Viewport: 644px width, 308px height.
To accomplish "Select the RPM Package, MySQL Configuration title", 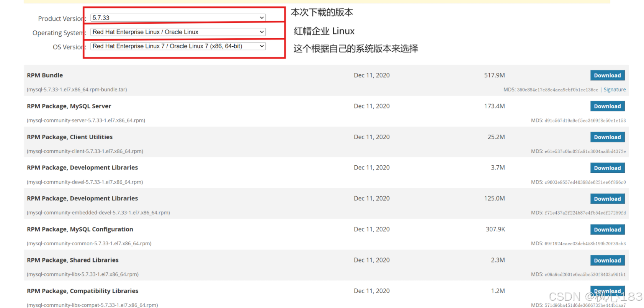I will coord(80,229).
